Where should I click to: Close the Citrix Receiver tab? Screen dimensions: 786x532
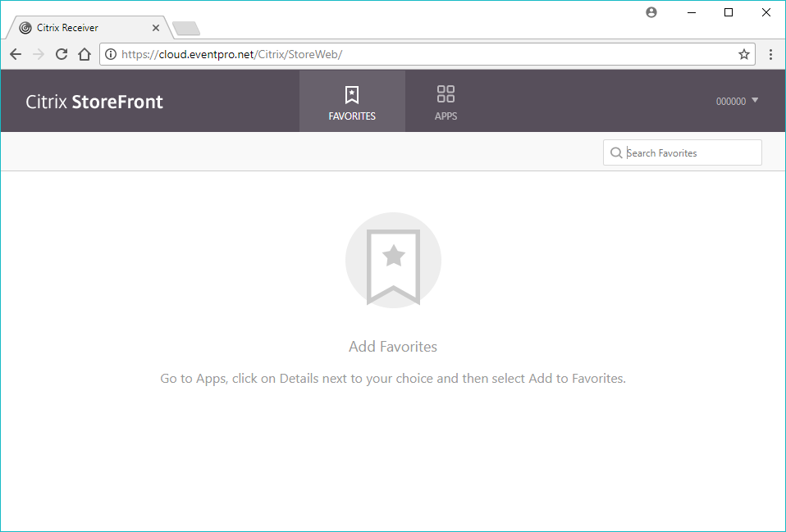[x=156, y=28]
